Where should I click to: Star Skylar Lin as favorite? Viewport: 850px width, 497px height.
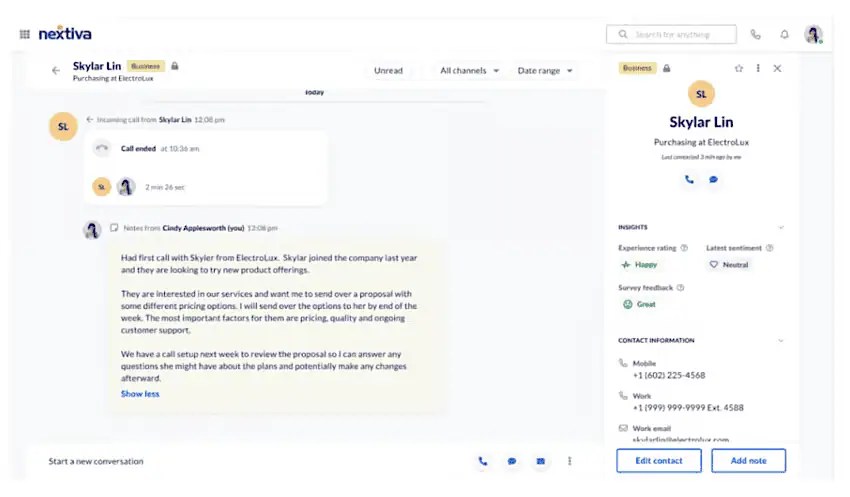tap(739, 69)
